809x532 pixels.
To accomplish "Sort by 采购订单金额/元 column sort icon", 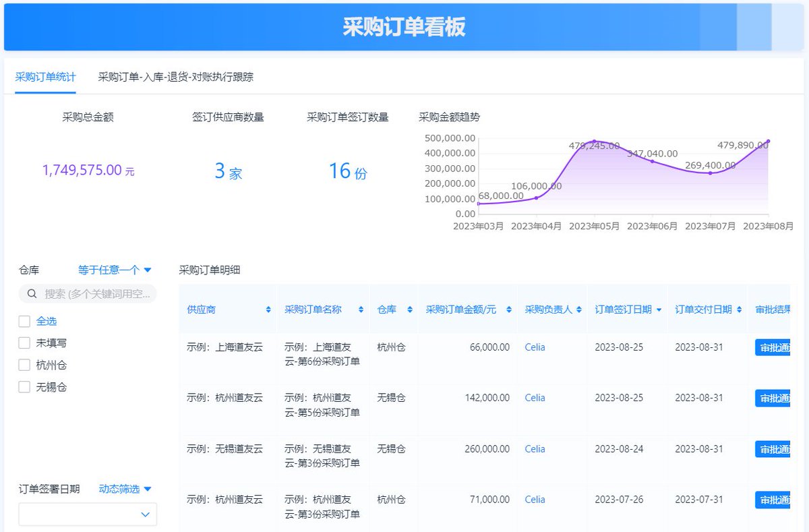I will (x=509, y=309).
